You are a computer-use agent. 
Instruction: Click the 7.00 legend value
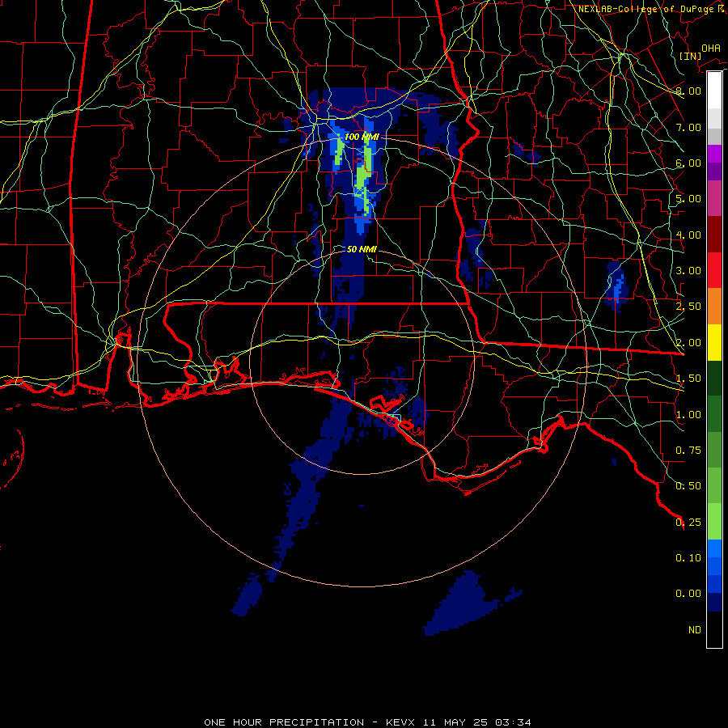(688, 127)
